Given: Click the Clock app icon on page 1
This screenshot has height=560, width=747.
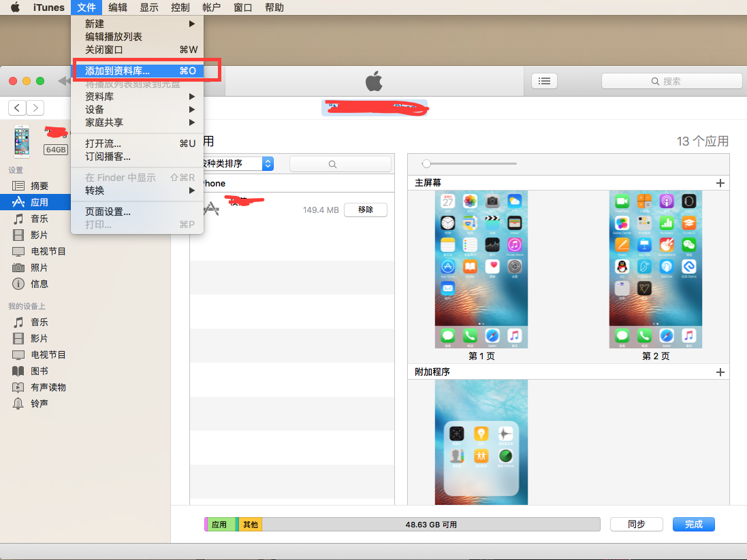Looking at the screenshot, I should 448,223.
